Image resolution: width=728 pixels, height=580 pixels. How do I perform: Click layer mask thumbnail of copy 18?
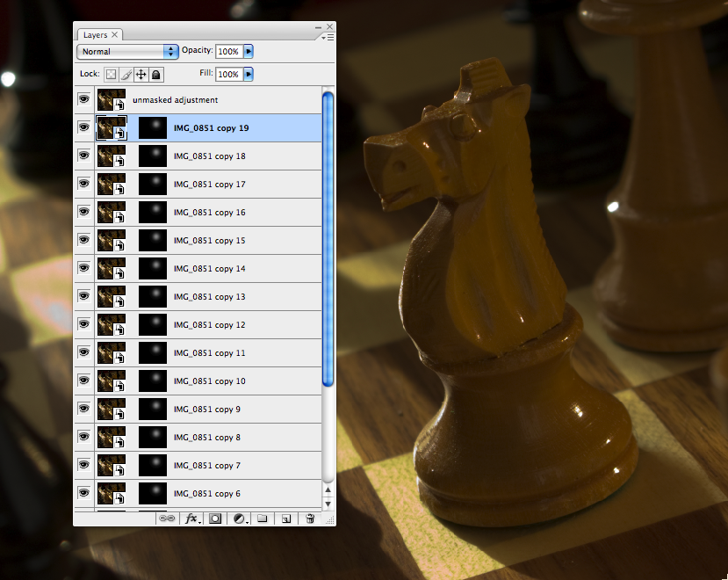(153, 156)
